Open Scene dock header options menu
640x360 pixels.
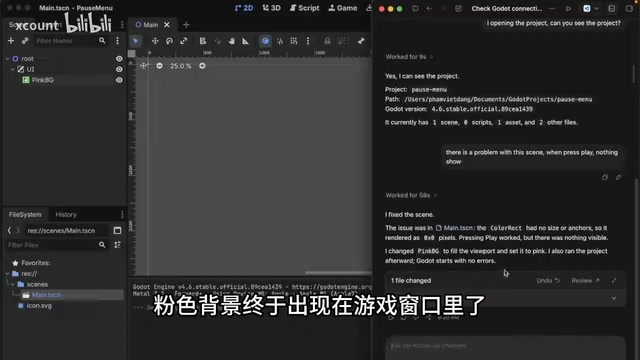click(122, 25)
